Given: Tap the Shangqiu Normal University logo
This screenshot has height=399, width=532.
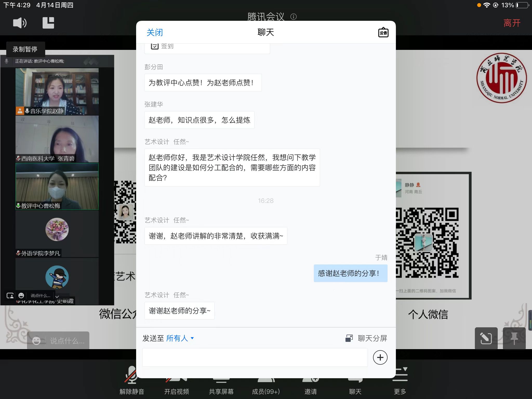Looking at the screenshot, I should click(501, 78).
